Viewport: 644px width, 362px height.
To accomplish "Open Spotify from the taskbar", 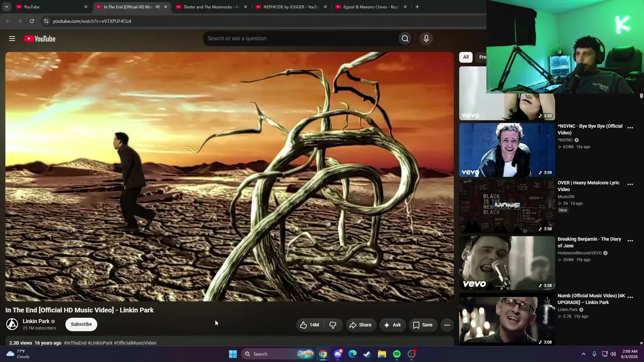I will [397, 354].
